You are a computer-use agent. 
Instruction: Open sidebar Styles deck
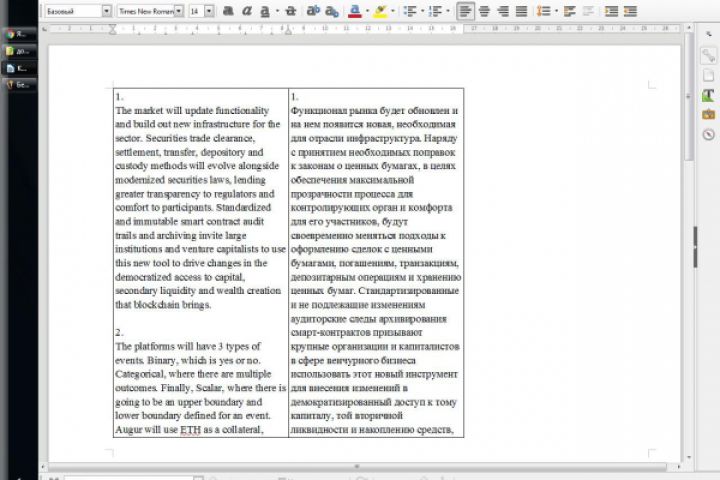point(709,95)
